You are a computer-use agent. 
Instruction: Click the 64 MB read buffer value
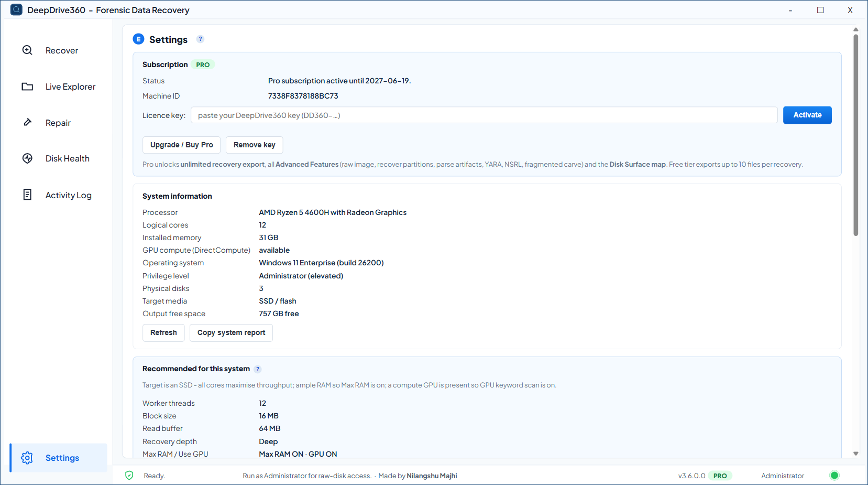pos(270,428)
